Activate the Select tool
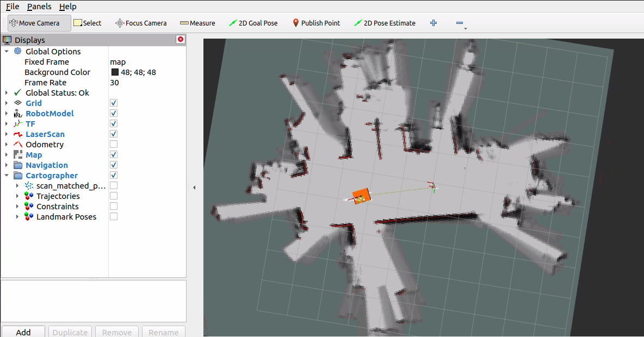Image resolution: width=644 pixels, height=337 pixels. [x=87, y=23]
